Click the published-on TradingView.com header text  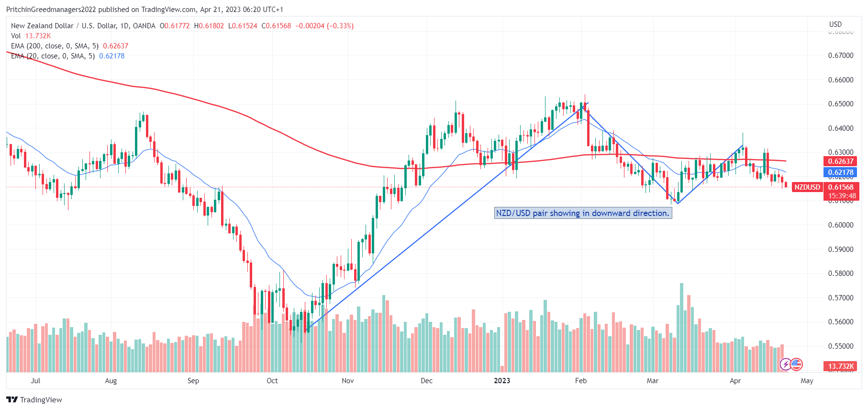point(145,10)
